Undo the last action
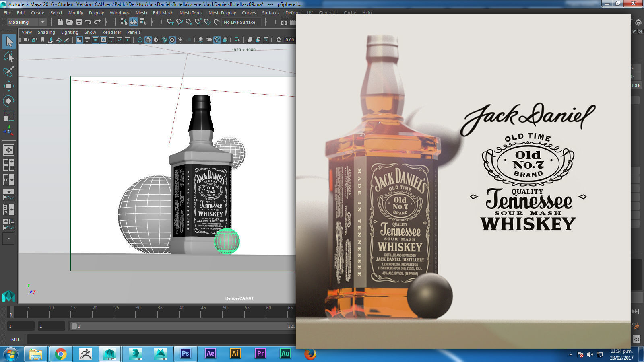 point(88,22)
